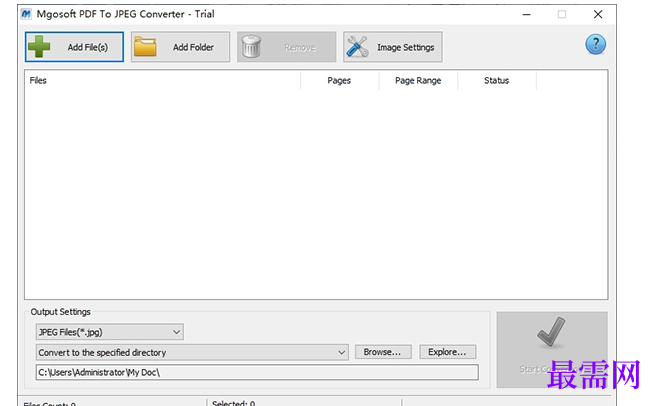Click the Mgosoft app logo in the title bar
The image size is (659, 406).
[x=26, y=14]
